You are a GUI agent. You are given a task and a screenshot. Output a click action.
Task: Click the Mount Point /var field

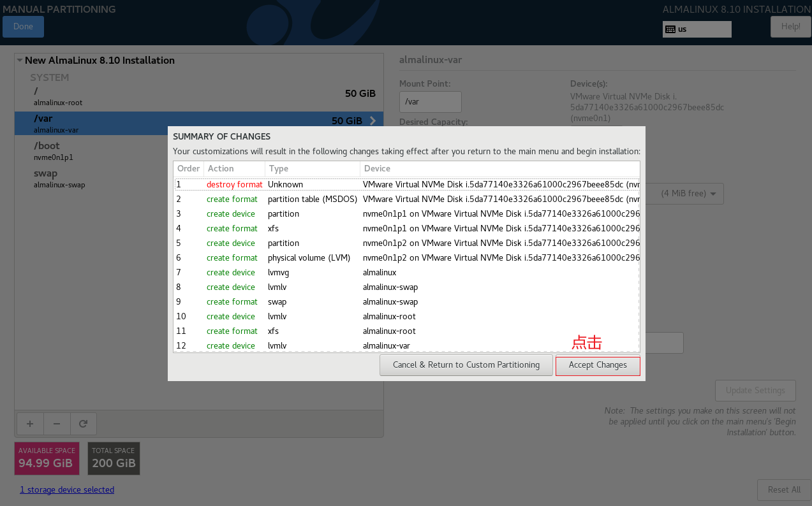[x=431, y=102]
